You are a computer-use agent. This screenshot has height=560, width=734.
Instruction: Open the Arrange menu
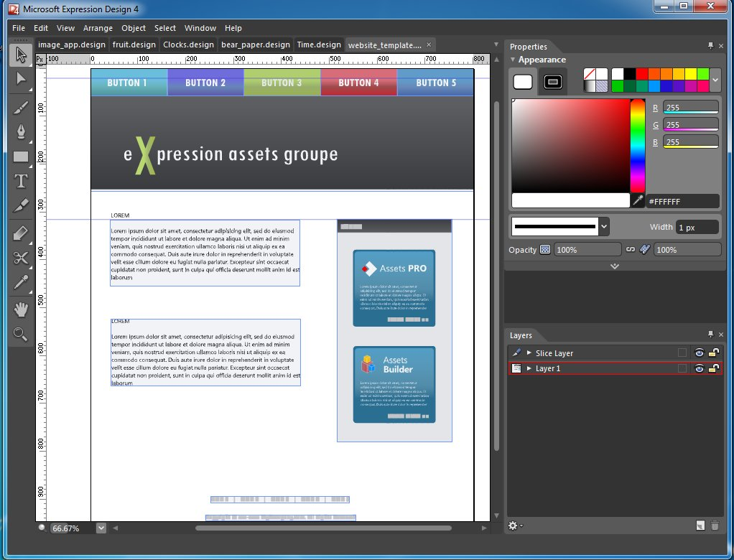(x=98, y=28)
